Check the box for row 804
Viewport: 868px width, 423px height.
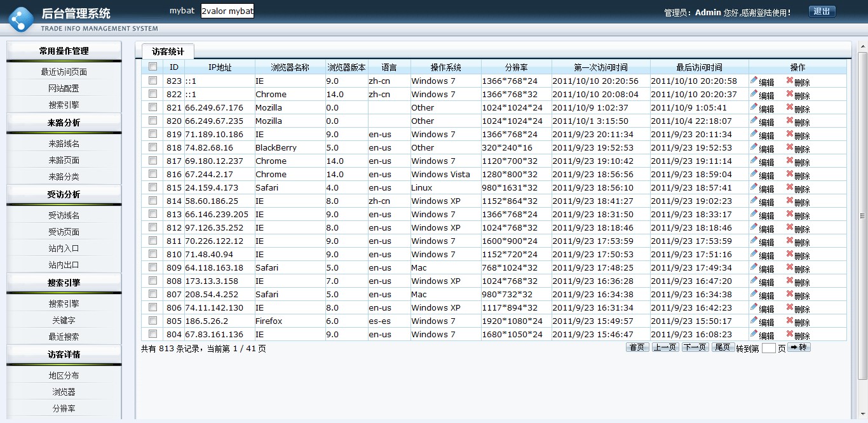pyautogui.click(x=153, y=334)
